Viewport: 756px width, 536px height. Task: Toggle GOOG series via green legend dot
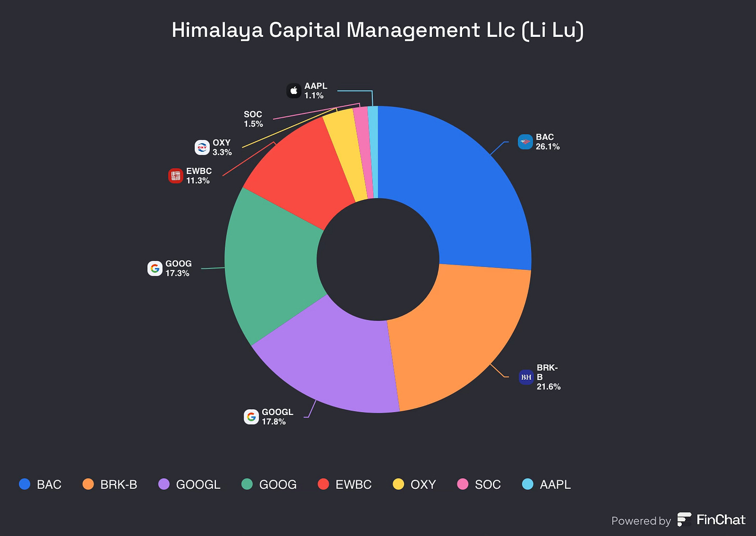(x=247, y=484)
